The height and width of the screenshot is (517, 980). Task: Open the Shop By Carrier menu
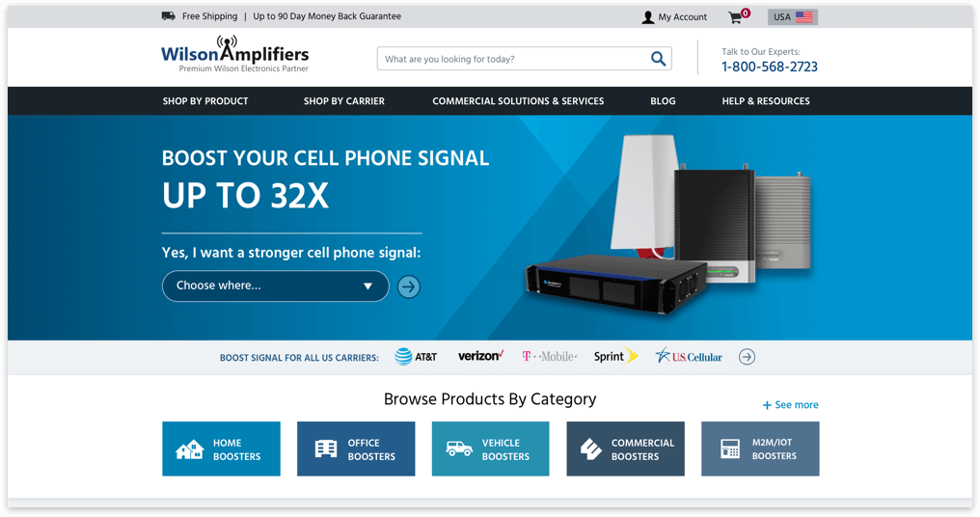pyautogui.click(x=344, y=101)
